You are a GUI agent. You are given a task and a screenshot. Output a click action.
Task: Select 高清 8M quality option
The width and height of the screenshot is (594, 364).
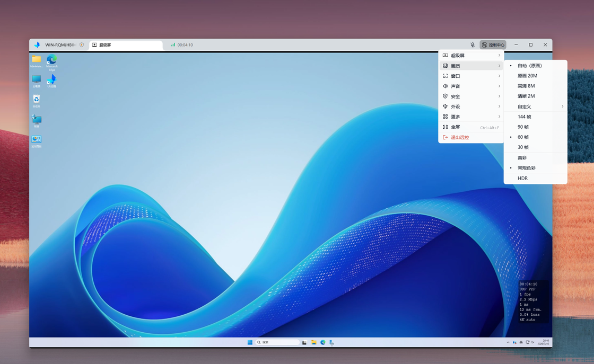coord(535,86)
